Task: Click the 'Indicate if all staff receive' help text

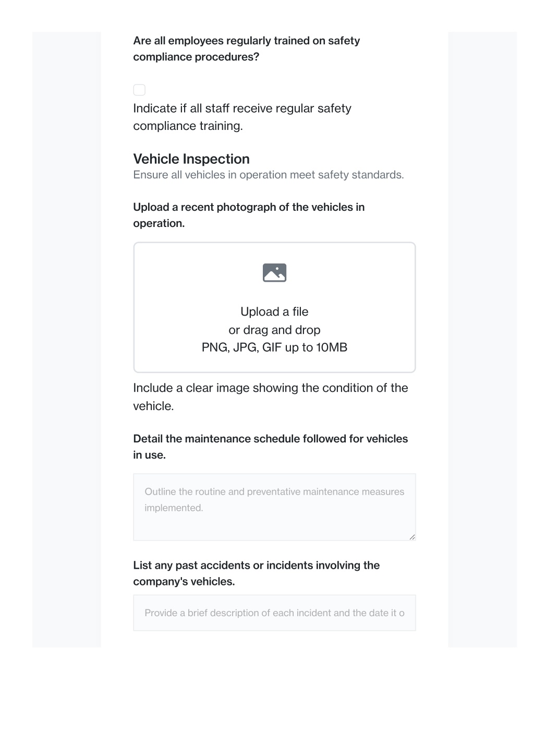Action: [x=242, y=117]
